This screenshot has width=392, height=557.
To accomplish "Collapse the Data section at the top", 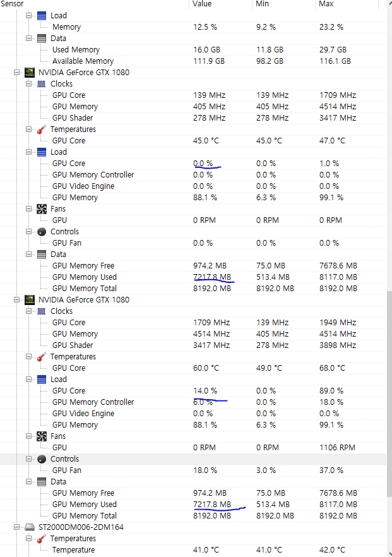I will 27,38.
